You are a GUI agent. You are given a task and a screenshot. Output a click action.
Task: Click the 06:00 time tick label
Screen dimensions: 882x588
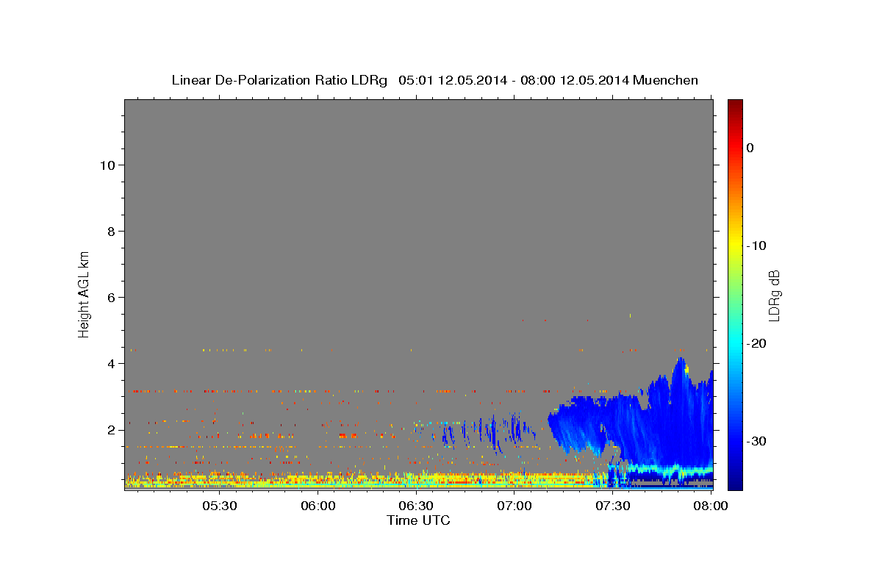[x=318, y=506]
